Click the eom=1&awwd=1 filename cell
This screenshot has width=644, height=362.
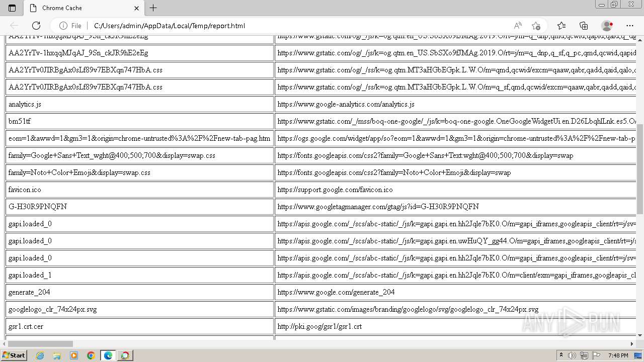pyautogui.click(x=139, y=138)
